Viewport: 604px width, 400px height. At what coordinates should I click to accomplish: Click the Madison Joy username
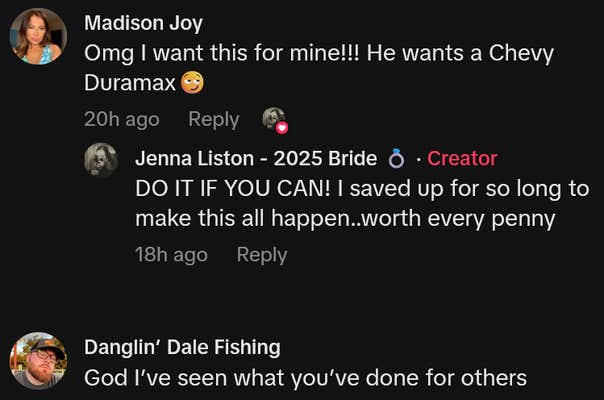pyautogui.click(x=143, y=23)
